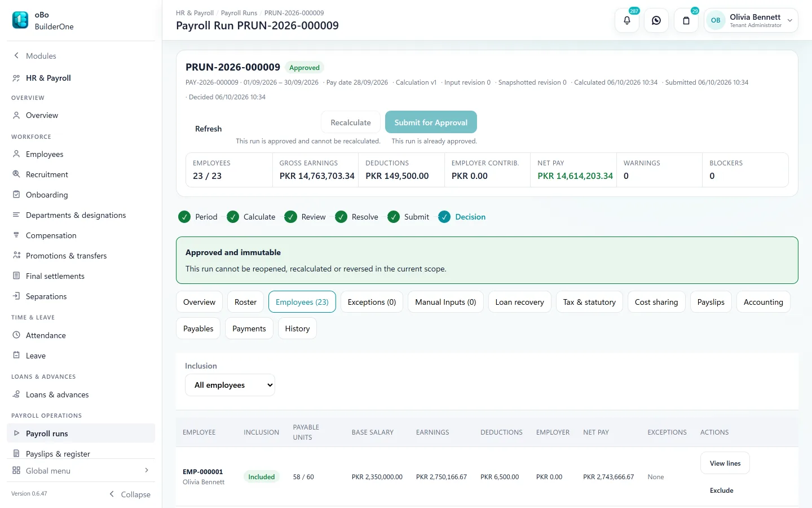Image resolution: width=812 pixels, height=508 pixels.
Task: Open the Tax & statutory tab
Action: pos(589,302)
